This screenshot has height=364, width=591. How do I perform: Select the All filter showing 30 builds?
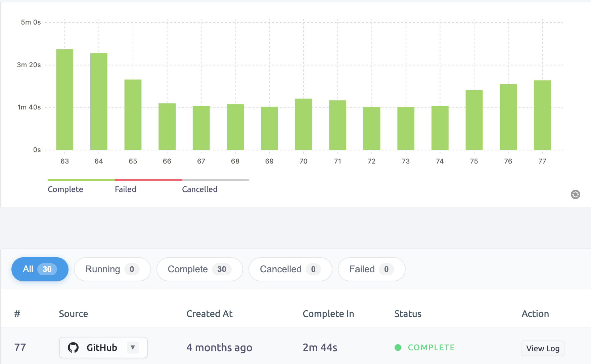click(40, 269)
